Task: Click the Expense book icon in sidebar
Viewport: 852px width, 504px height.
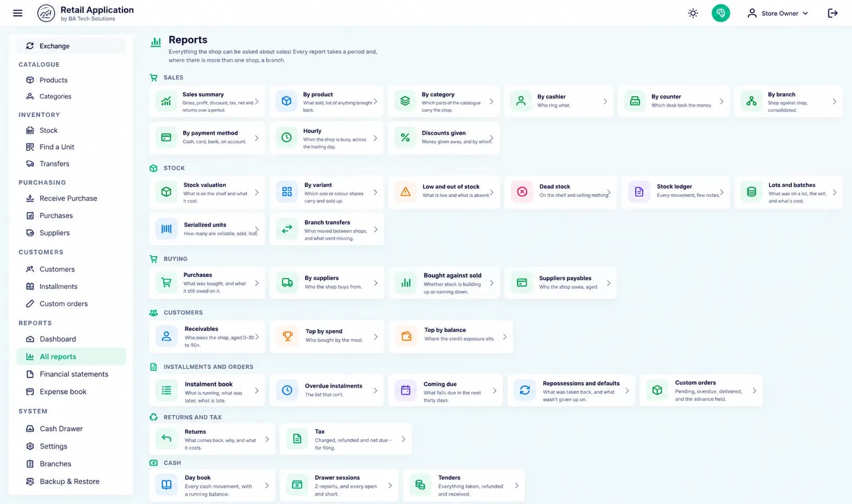Action: pyautogui.click(x=30, y=392)
